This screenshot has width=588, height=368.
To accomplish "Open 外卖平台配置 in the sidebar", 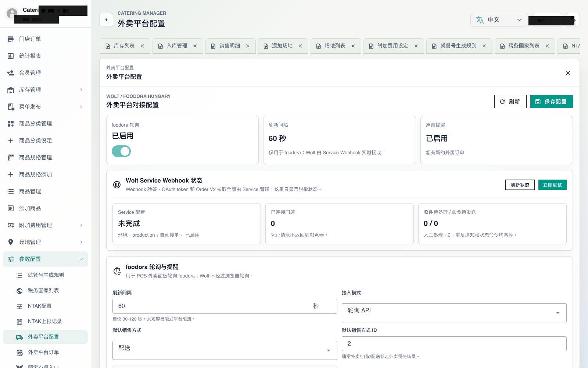I will click(45, 337).
